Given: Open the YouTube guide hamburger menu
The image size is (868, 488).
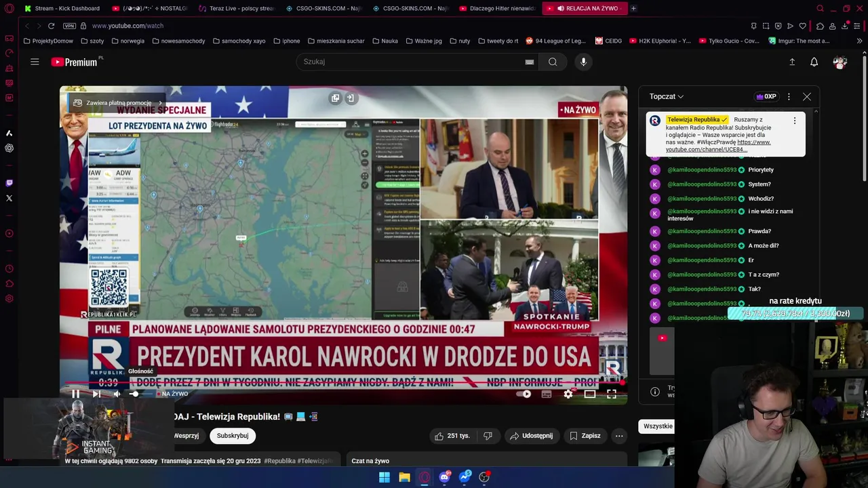Looking at the screenshot, I should coord(35,62).
